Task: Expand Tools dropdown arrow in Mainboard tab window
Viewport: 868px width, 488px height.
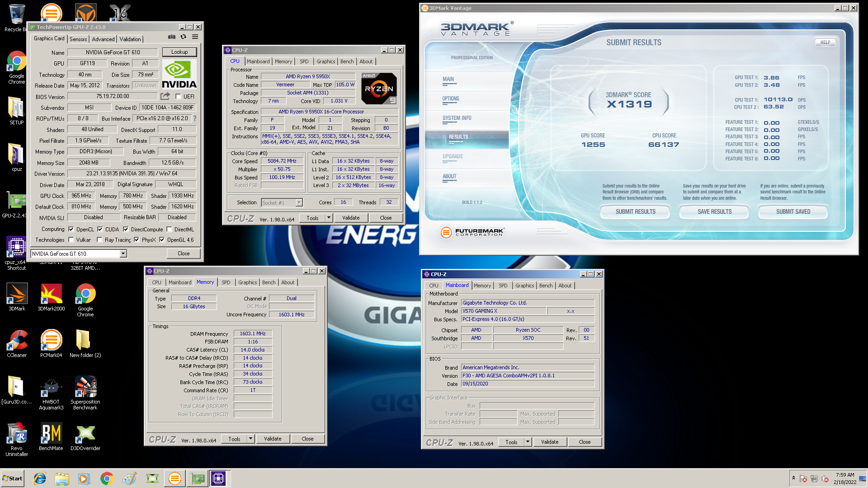Action: [528, 442]
